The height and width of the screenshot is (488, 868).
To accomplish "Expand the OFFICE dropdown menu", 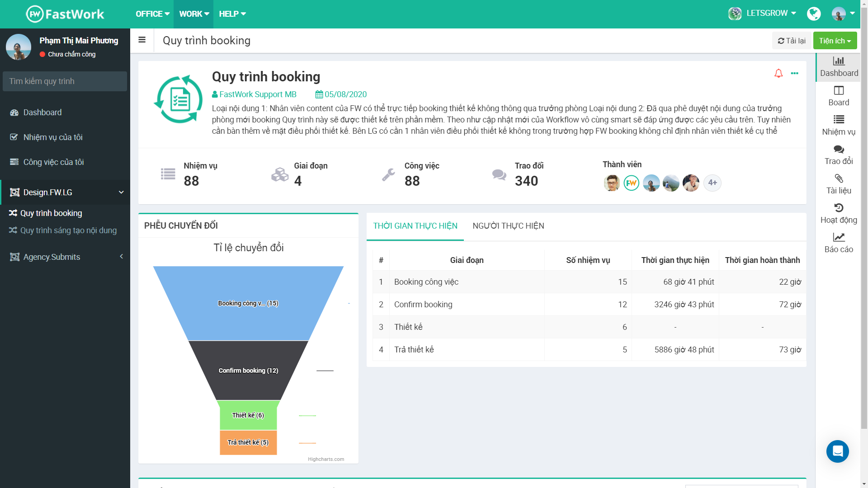I will tap(150, 14).
